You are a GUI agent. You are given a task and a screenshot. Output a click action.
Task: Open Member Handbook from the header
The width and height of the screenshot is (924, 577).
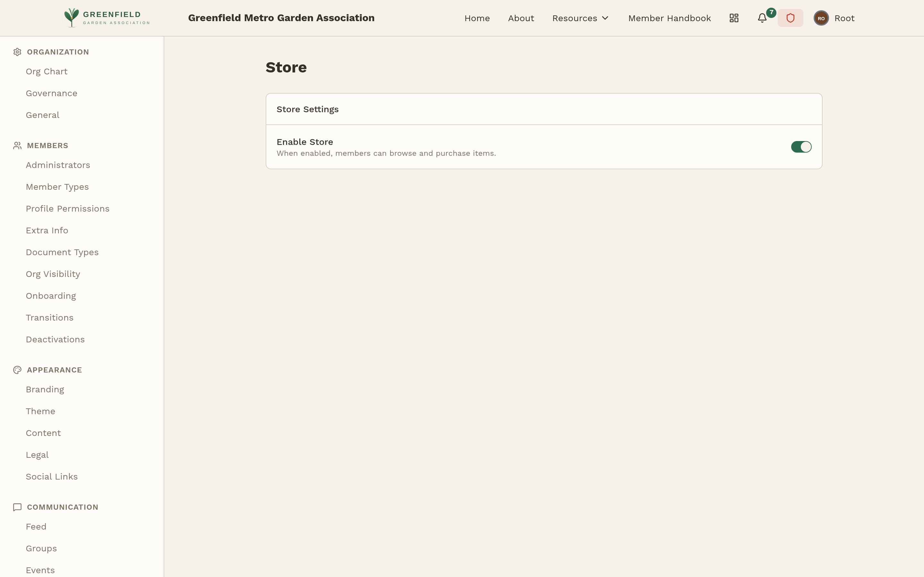pos(669,18)
